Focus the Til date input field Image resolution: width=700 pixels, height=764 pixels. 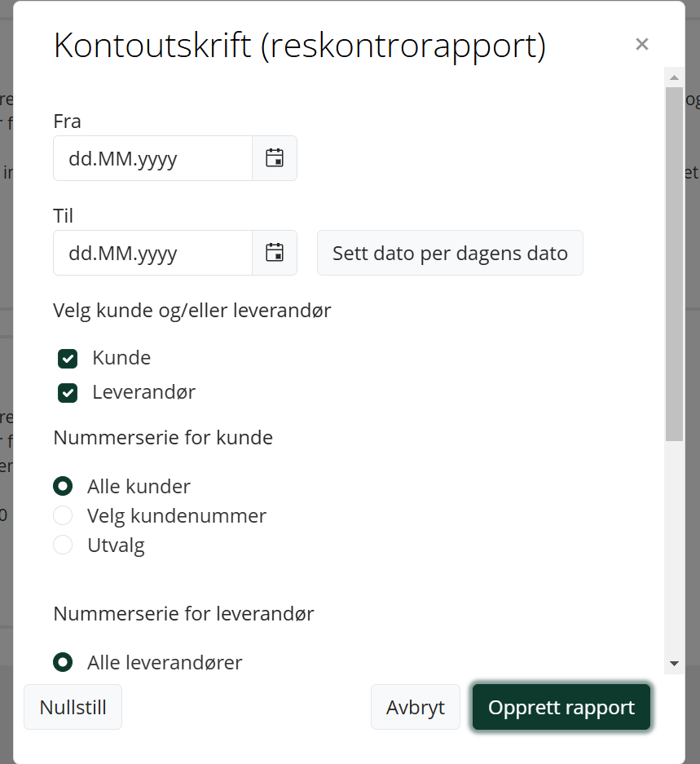point(152,253)
